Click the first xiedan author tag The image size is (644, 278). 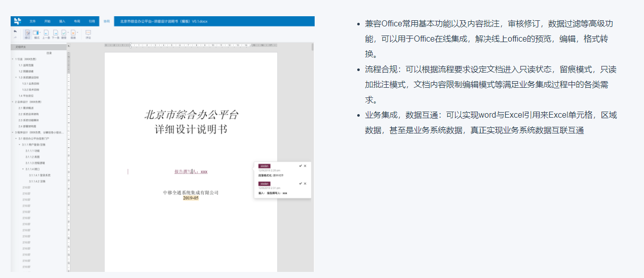pos(264,166)
